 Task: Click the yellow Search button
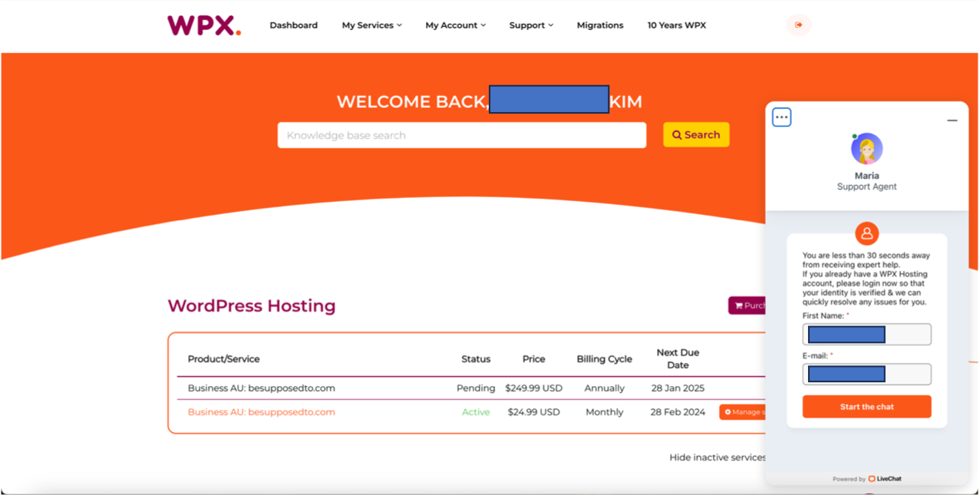[x=696, y=135]
